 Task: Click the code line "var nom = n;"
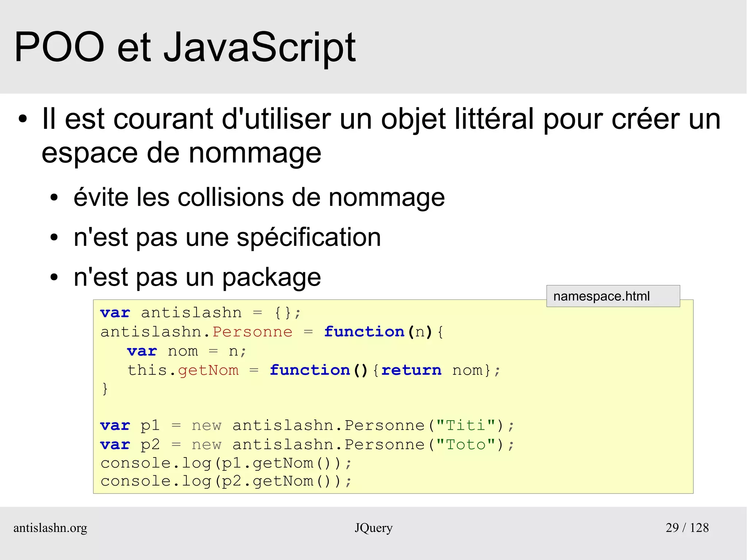click(187, 351)
